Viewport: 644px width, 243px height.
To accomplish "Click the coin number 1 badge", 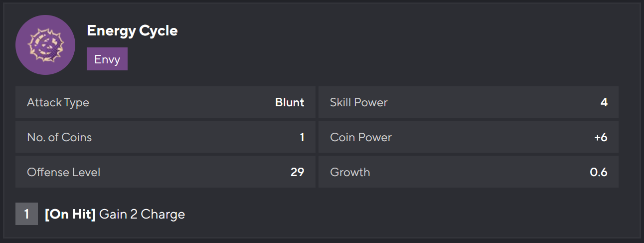I will [x=26, y=215].
